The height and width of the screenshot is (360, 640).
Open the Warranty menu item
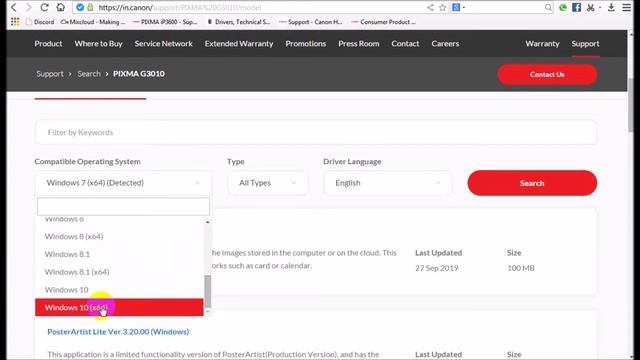542,44
